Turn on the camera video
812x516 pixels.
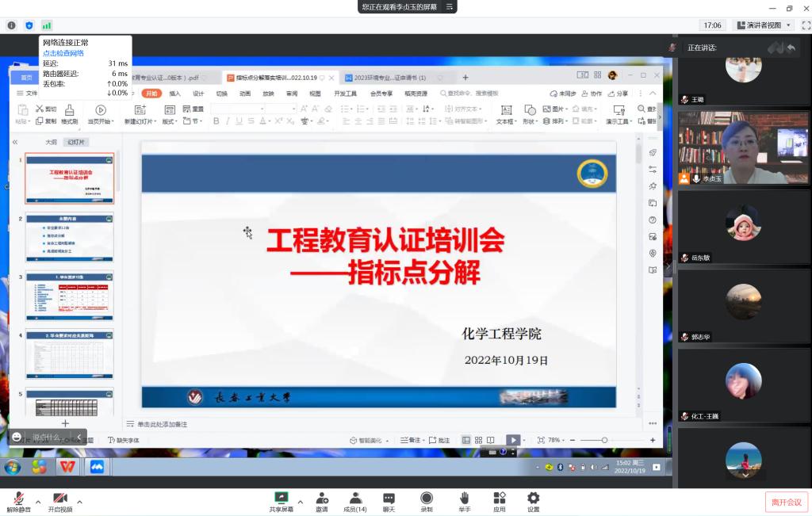[x=59, y=499]
